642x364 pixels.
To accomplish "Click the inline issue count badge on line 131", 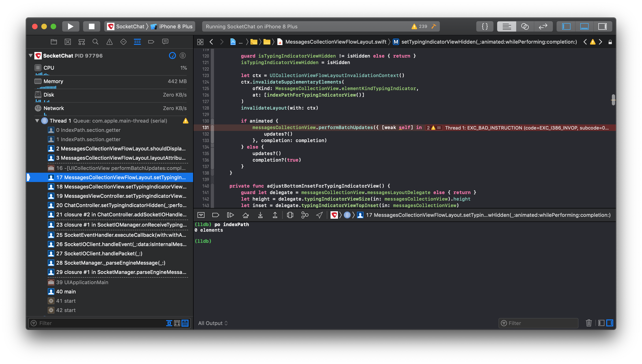I will point(434,128).
